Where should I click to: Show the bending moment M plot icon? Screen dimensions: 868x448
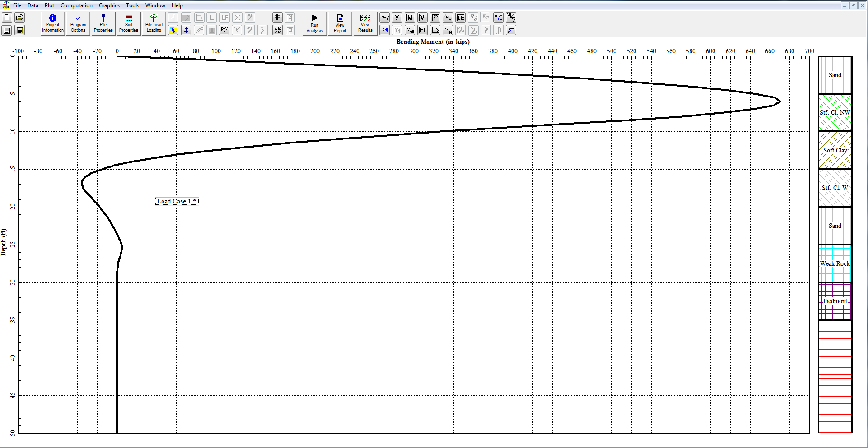coord(410,18)
